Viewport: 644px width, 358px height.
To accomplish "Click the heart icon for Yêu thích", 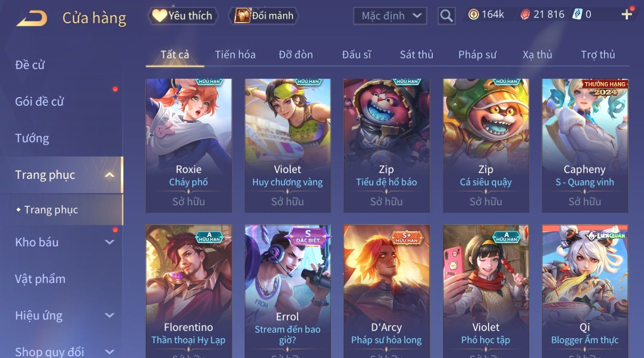I will point(160,16).
